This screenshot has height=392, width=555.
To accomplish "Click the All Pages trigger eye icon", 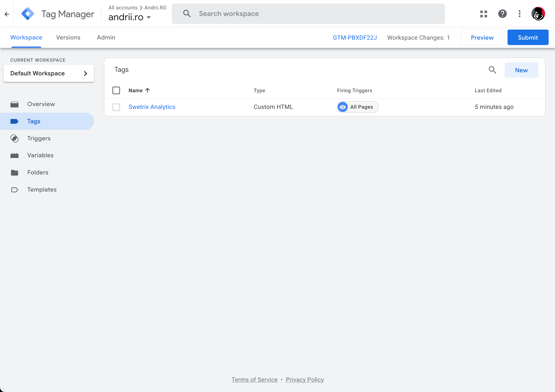I will [x=343, y=107].
